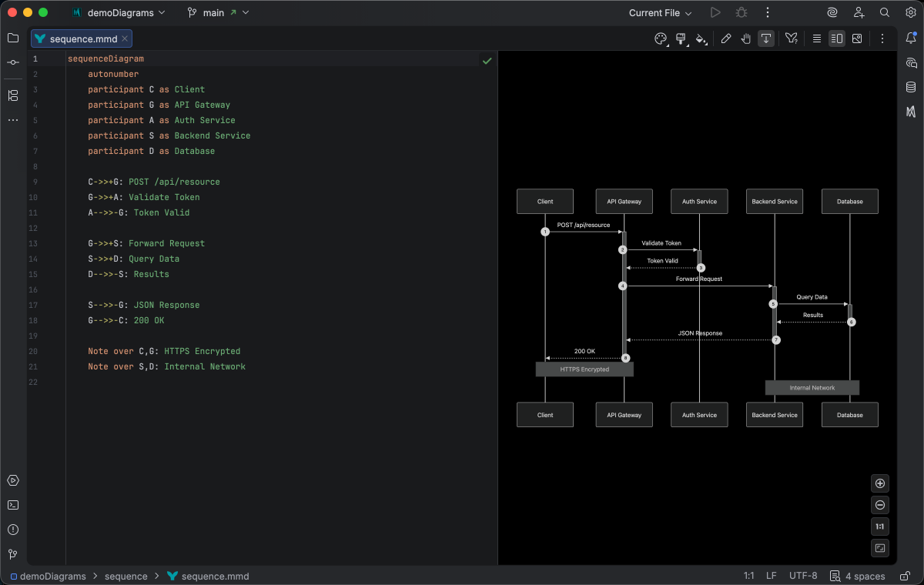Open the AI Assistant swirl icon in title bar

click(x=832, y=12)
